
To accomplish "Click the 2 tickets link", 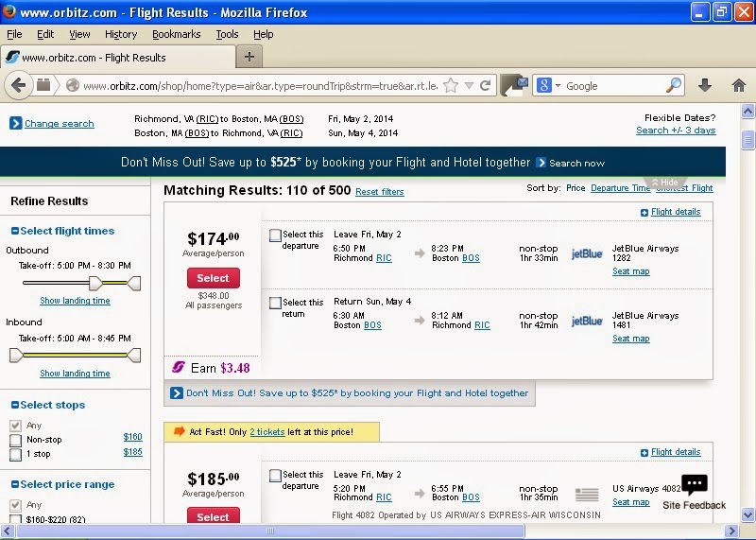I will [267, 432].
